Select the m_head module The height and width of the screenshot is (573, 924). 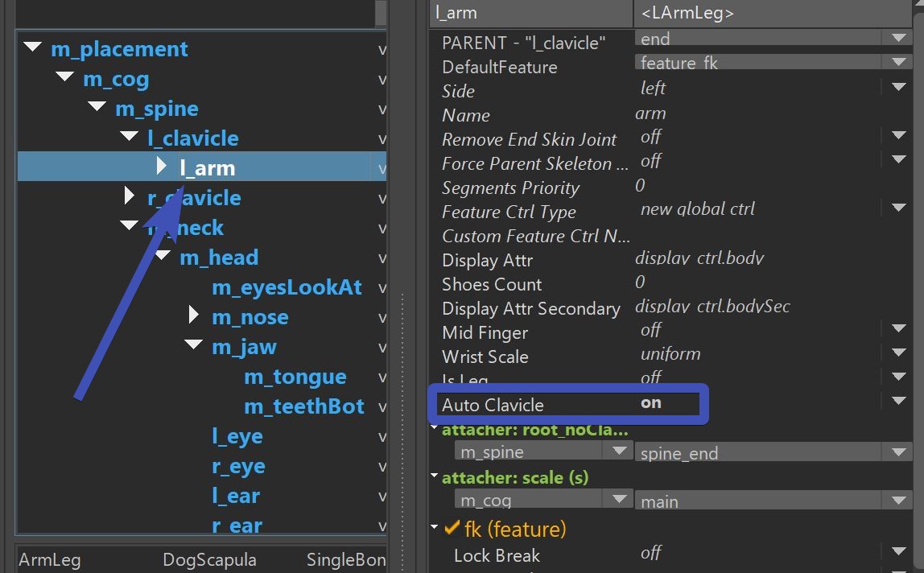[x=219, y=258]
